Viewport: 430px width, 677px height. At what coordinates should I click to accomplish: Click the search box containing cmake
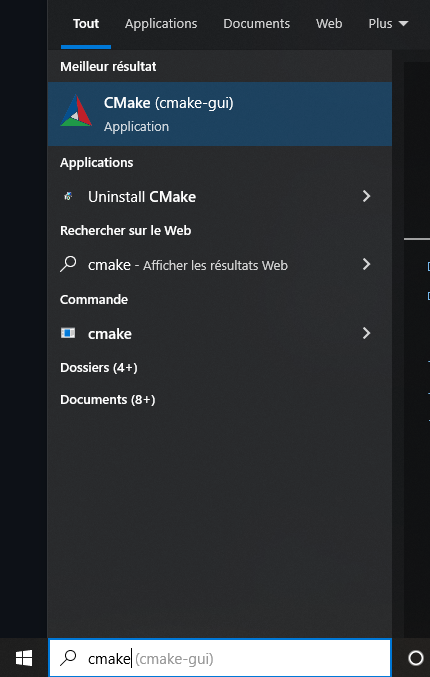pos(220,658)
